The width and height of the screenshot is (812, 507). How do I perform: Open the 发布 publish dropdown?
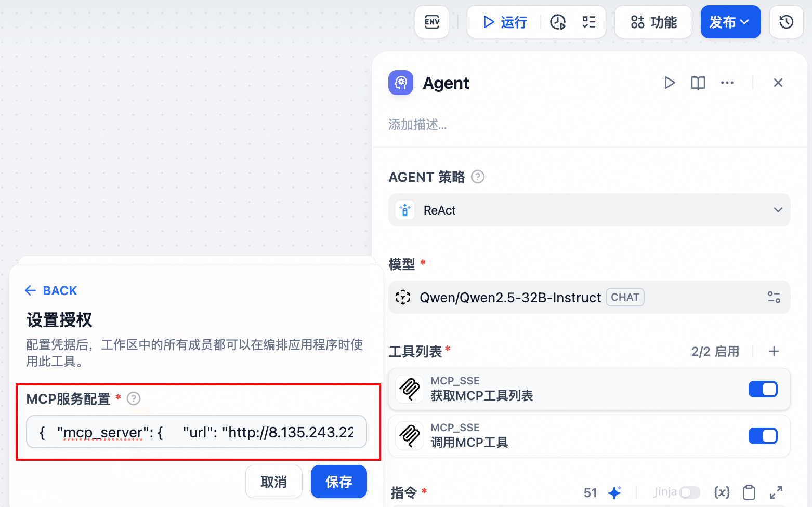pos(730,22)
